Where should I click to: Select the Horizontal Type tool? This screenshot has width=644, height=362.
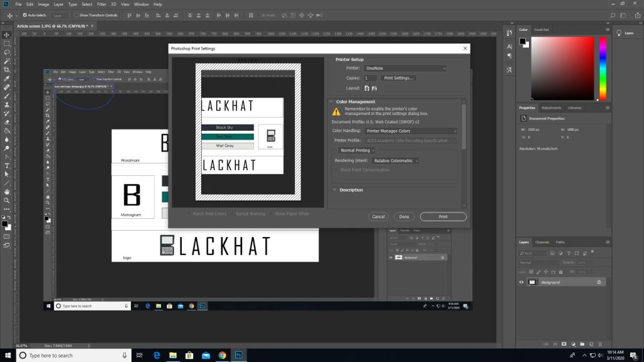[x=7, y=165]
